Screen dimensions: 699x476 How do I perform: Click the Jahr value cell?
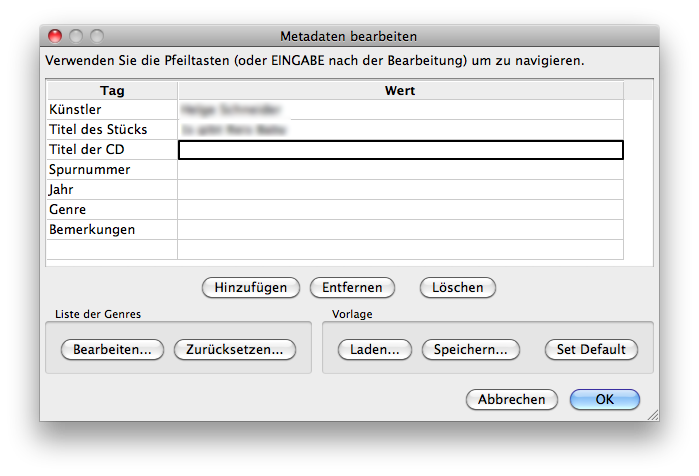(x=400, y=190)
